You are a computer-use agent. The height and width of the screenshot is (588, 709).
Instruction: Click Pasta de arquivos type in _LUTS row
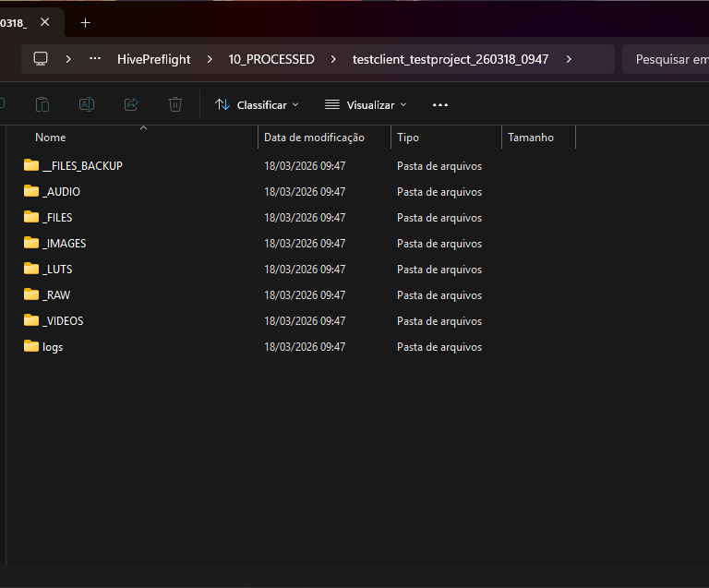point(439,270)
